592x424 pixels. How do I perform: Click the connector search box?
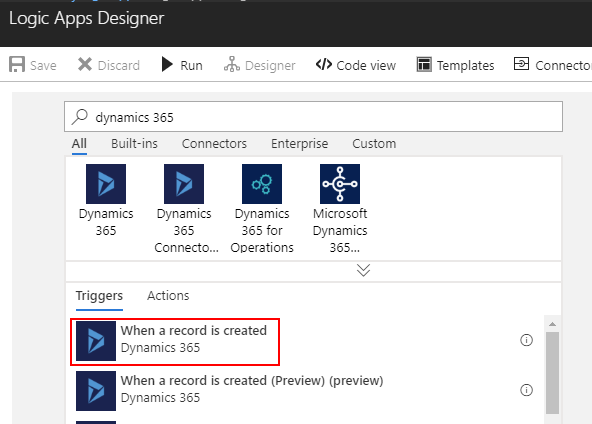tap(313, 117)
